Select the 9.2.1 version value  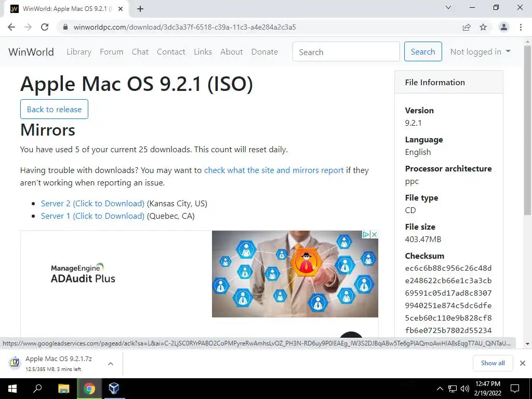pyautogui.click(x=413, y=123)
